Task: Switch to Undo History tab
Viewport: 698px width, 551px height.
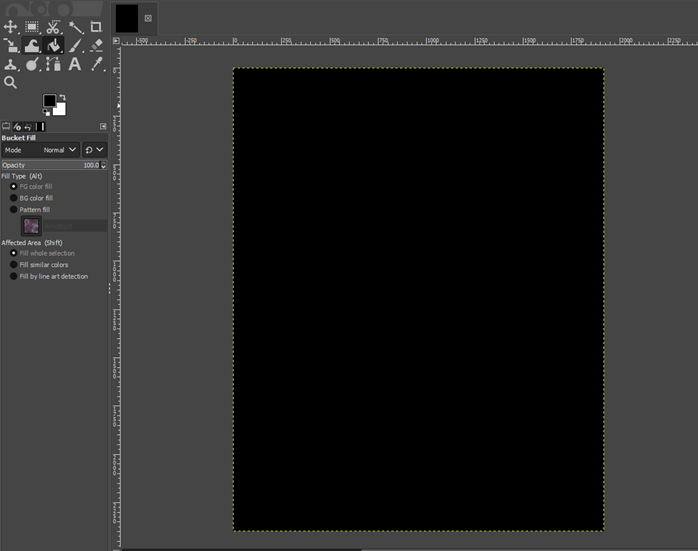Action: click(28, 126)
